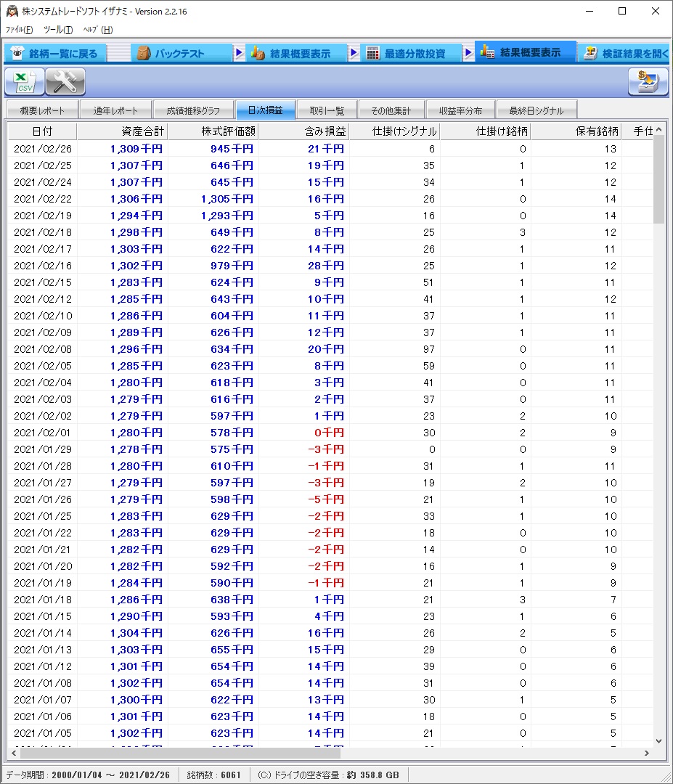Open the ヘルプ(H) menu
The image size is (673, 784).
click(97, 30)
